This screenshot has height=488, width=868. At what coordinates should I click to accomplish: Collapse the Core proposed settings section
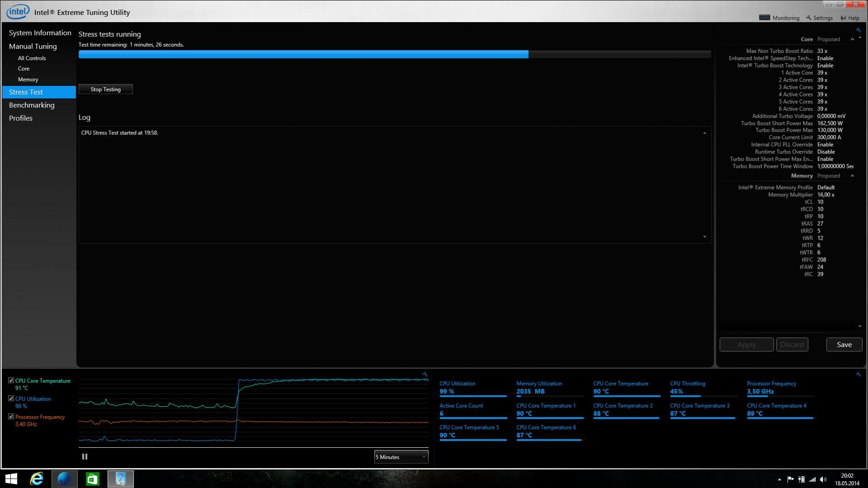(852, 39)
